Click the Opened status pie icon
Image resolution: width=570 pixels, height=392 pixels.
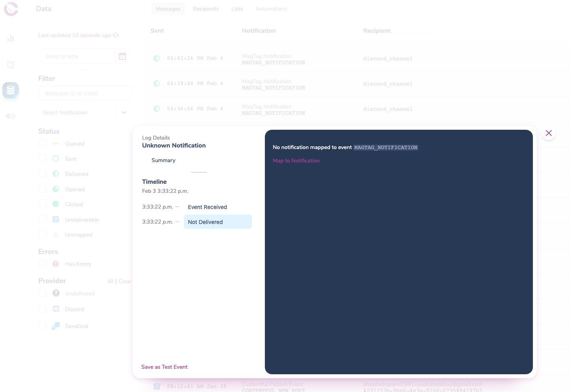click(x=56, y=189)
